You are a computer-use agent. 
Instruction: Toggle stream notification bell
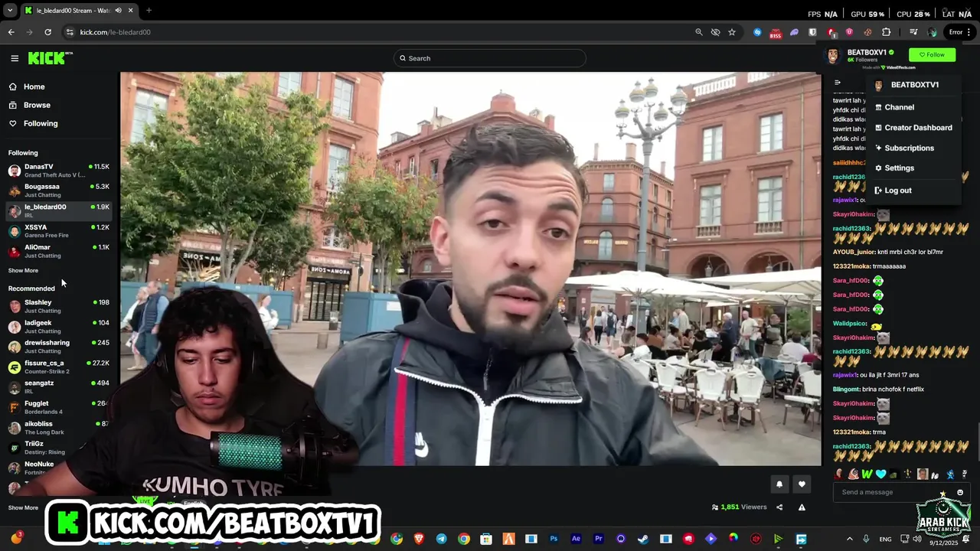779,484
